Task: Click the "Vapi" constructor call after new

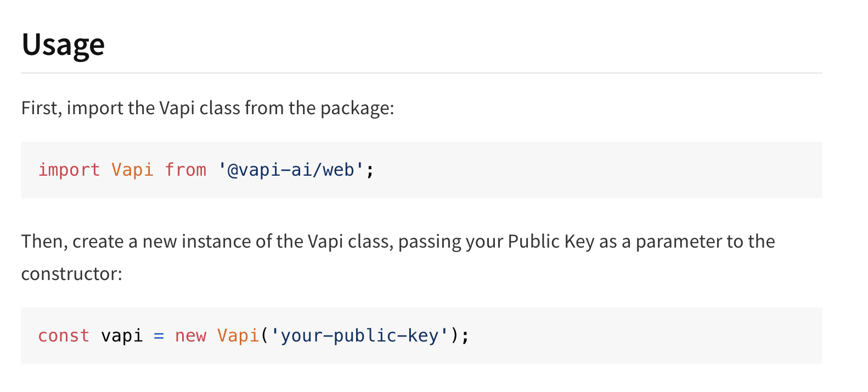Action: 238,335
